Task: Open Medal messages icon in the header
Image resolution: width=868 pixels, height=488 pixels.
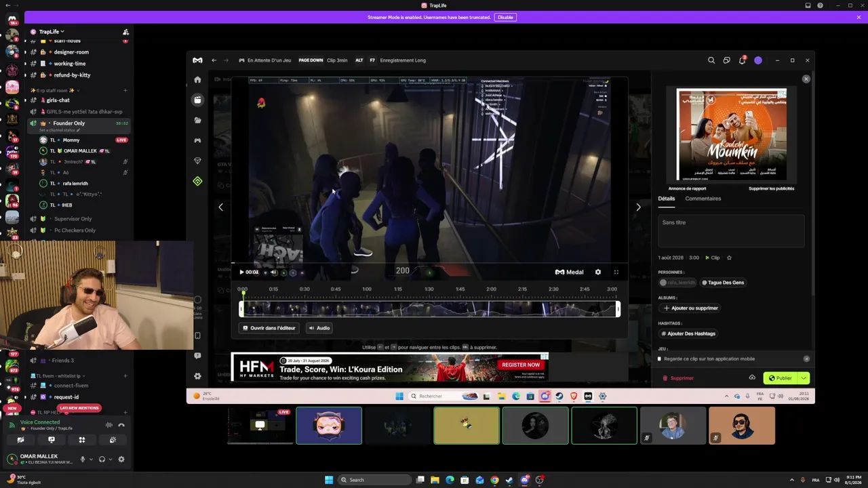Action: tap(726, 60)
